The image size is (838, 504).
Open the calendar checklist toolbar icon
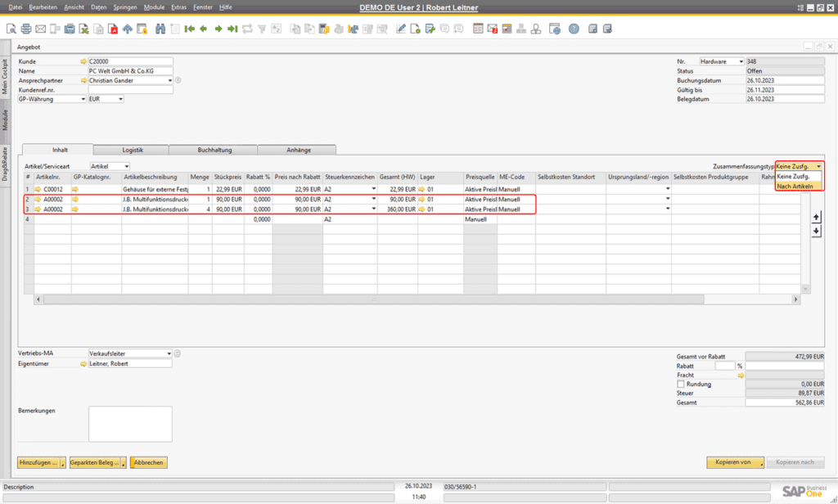[x=478, y=29]
